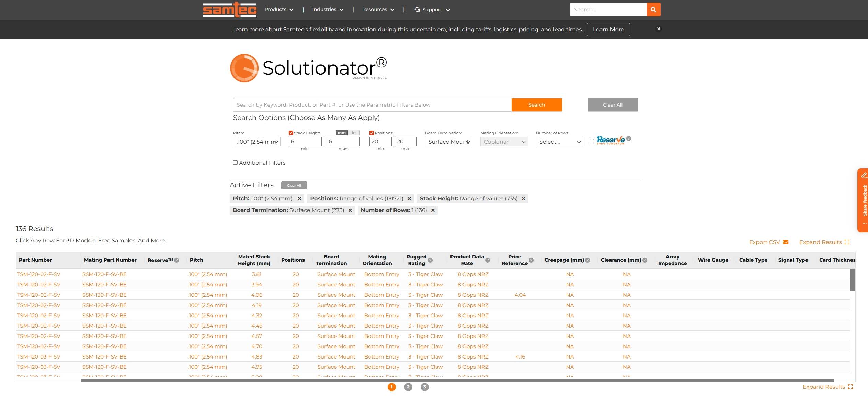
Task: Open the Share feedback side tab
Action: point(864,200)
